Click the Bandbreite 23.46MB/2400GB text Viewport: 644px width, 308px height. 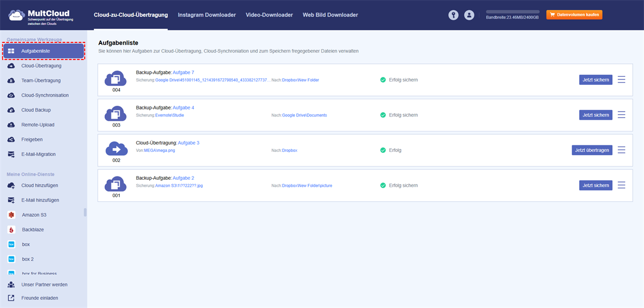point(513,18)
